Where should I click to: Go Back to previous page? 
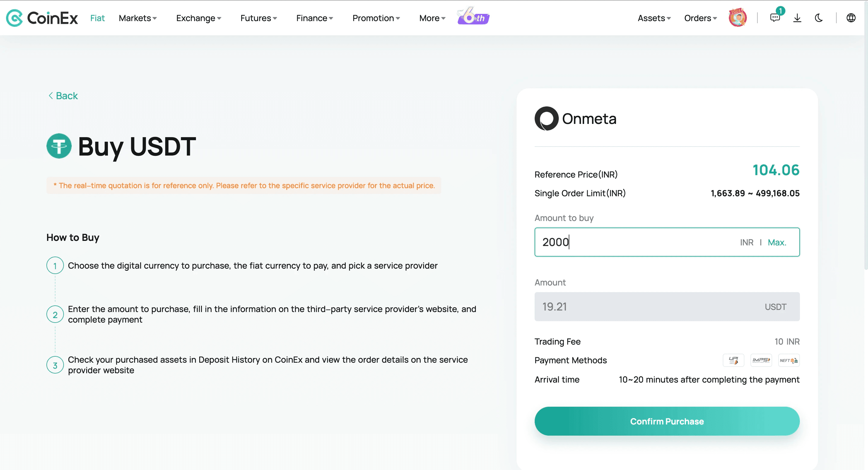point(63,96)
